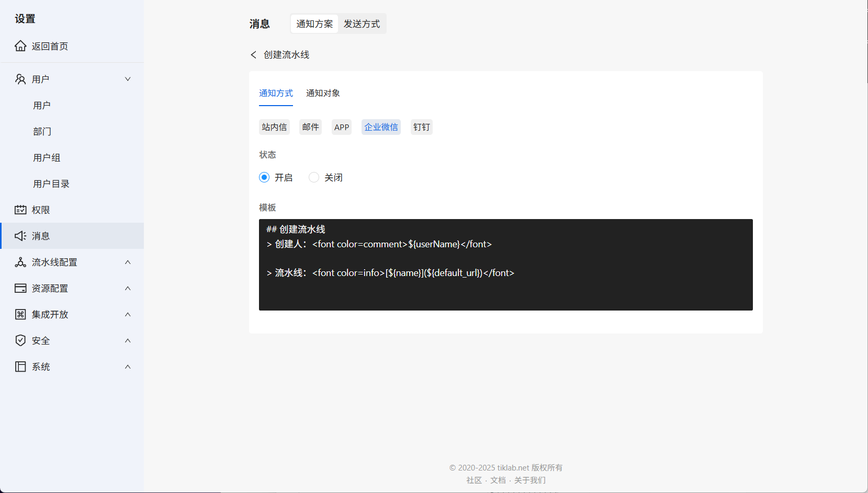The height and width of the screenshot is (493, 868).
Task: Go back with arrow beside 创建流水线
Action: [254, 55]
